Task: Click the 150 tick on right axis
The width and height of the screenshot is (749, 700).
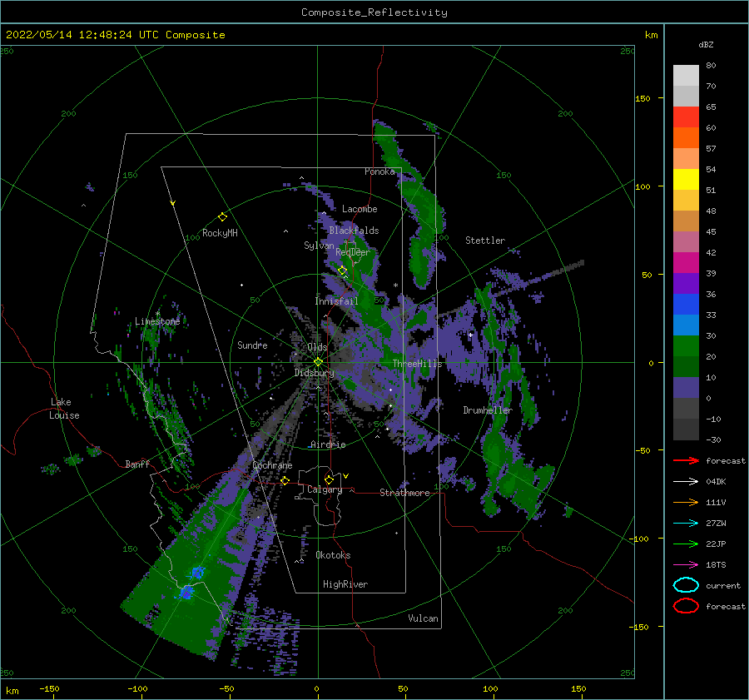Action: [642, 98]
